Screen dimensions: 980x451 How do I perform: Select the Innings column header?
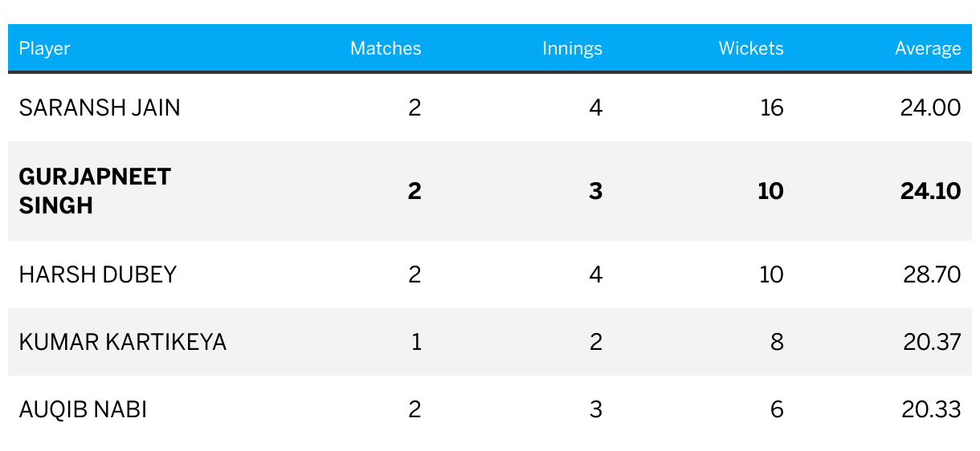pos(572,49)
